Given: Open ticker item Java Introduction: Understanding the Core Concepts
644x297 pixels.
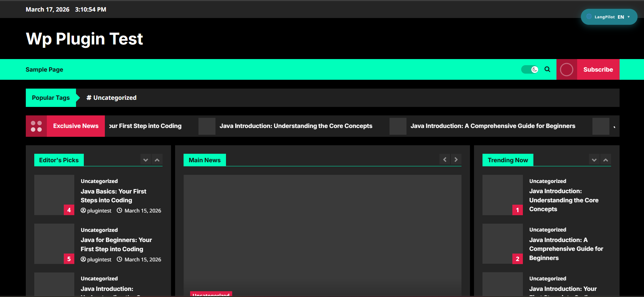Looking at the screenshot, I should (296, 126).
